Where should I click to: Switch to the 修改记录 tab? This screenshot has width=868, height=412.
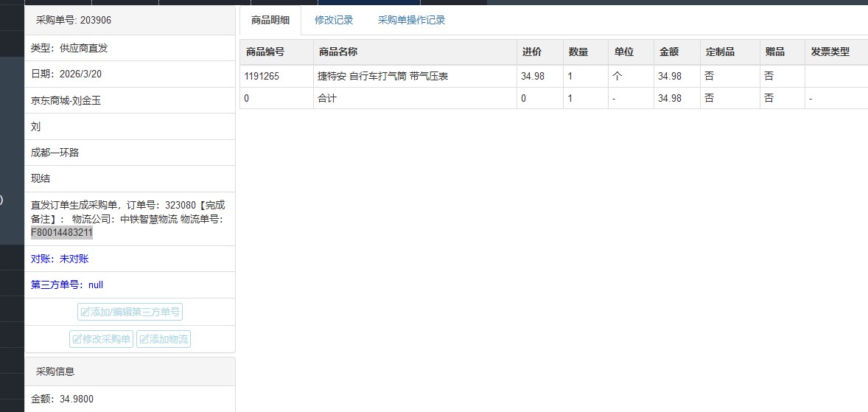(x=334, y=21)
